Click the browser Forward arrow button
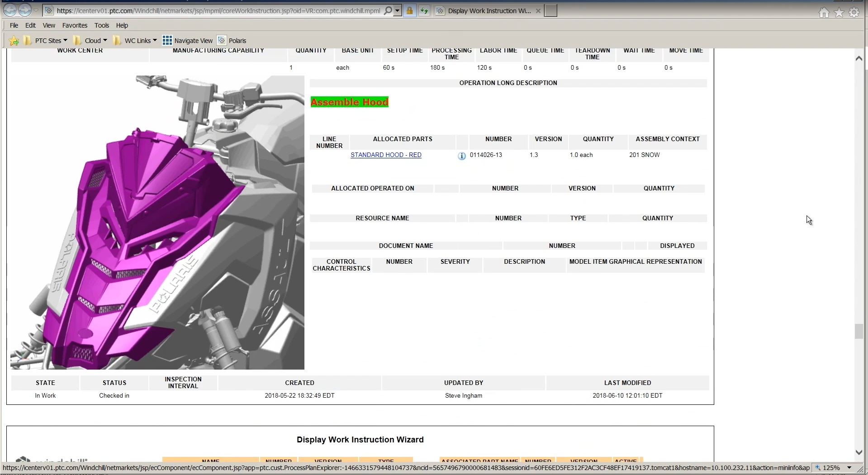This screenshot has width=868, height=475. [25, 10]
